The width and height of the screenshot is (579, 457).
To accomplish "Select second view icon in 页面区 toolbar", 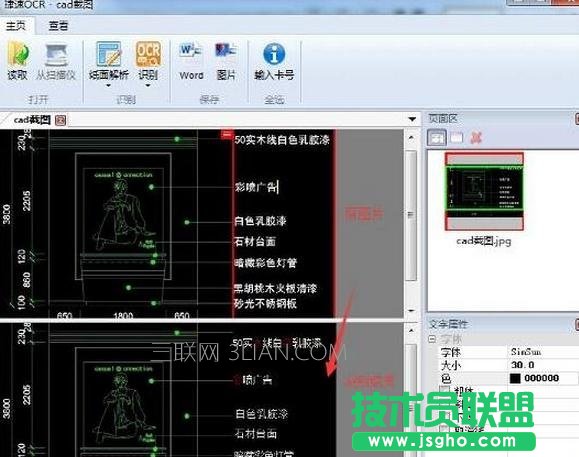I will click(x=457, y=138).
